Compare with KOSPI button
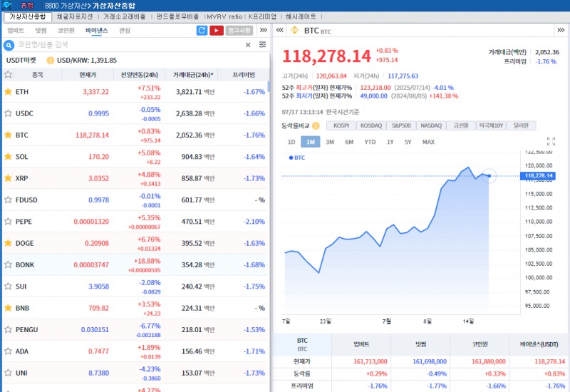The image size is (570, 392). click(x=341, y=125)
